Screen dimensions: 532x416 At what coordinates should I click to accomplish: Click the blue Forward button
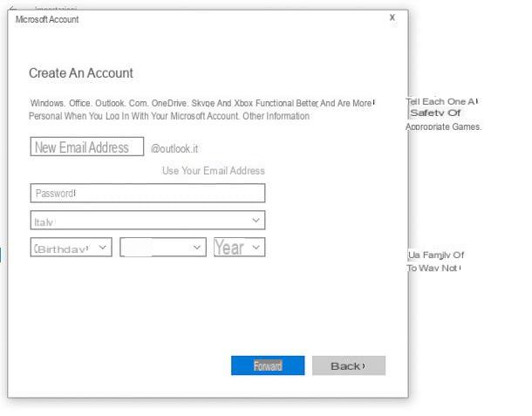coord(268,365)
